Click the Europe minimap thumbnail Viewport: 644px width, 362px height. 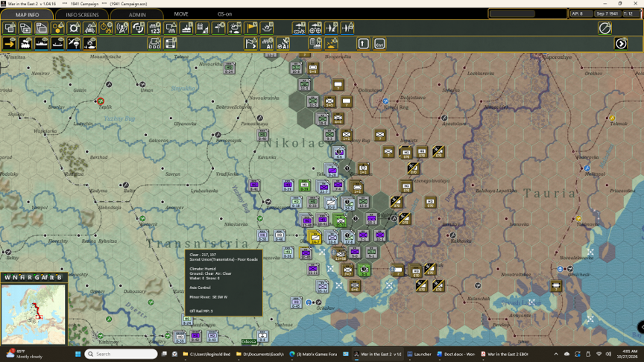[x=34, y=314]
